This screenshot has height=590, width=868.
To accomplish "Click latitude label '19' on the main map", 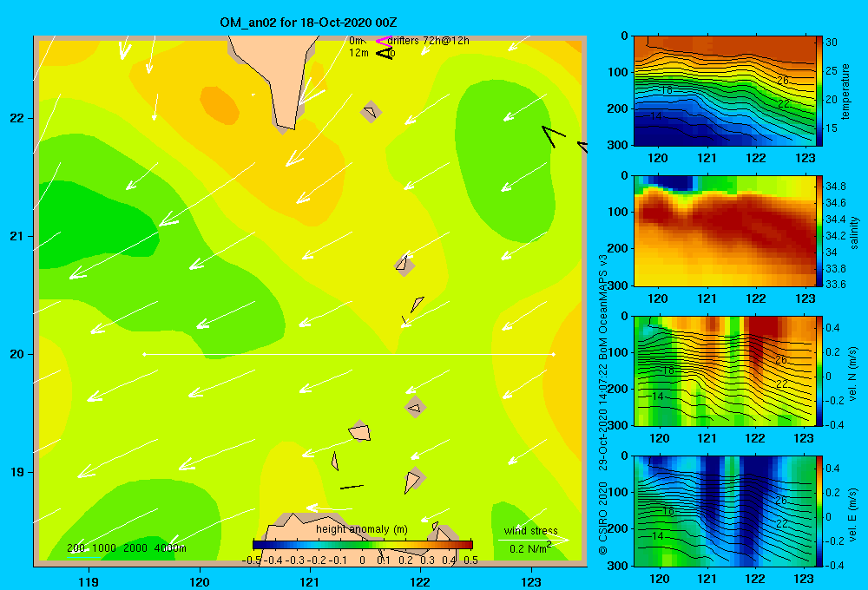I will point(16,472).
